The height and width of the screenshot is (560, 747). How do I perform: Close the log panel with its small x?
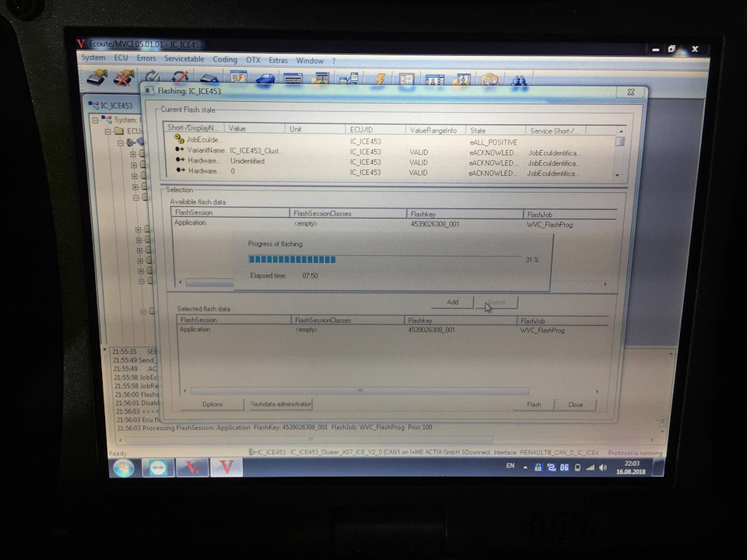pos(105,349)
